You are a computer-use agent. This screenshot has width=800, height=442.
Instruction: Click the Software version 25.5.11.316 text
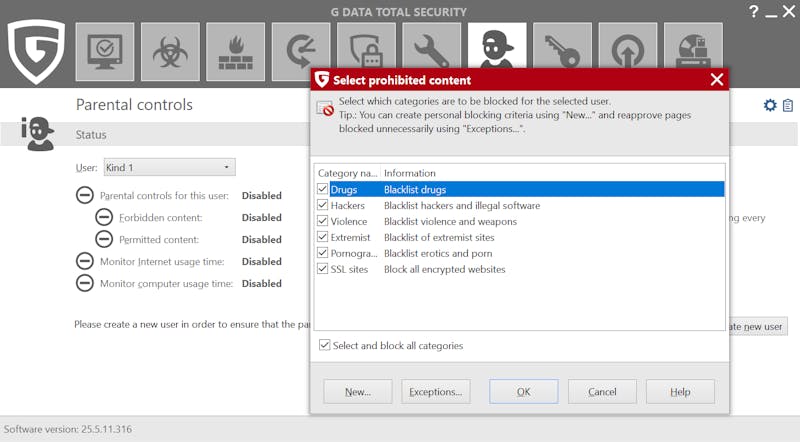tap(68, 429)
